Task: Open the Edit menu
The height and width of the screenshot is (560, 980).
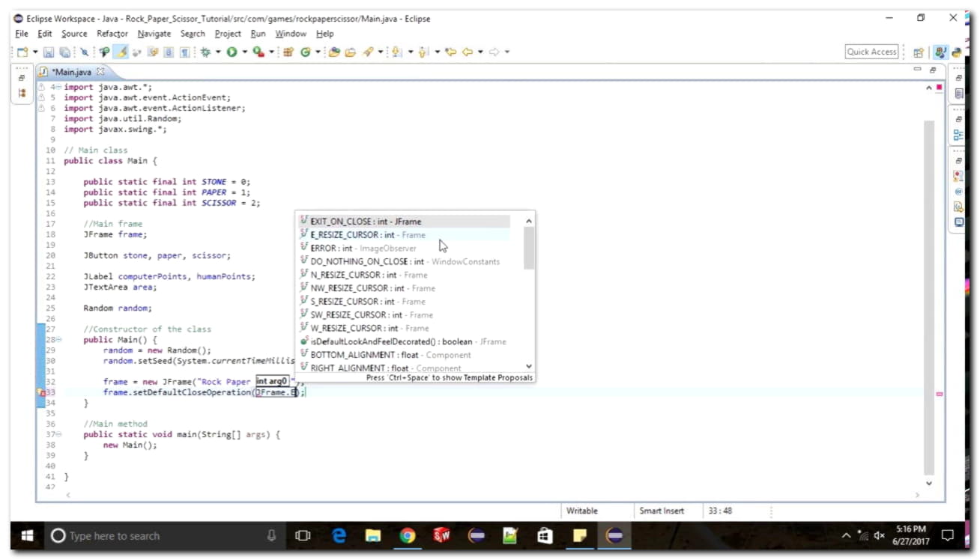Action: tap(45, 34)
